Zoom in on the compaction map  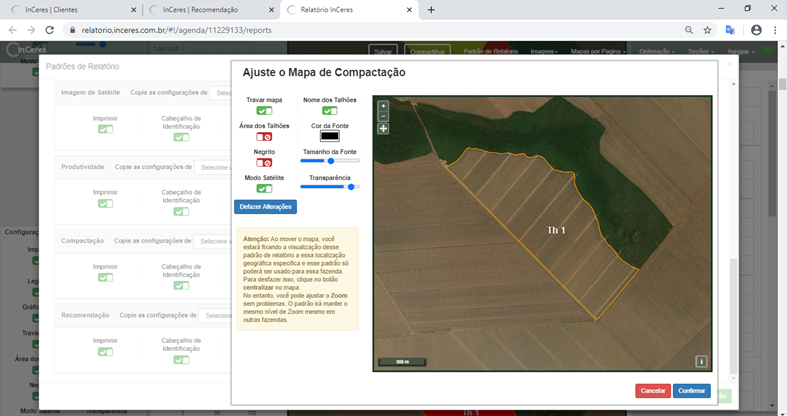383,106
